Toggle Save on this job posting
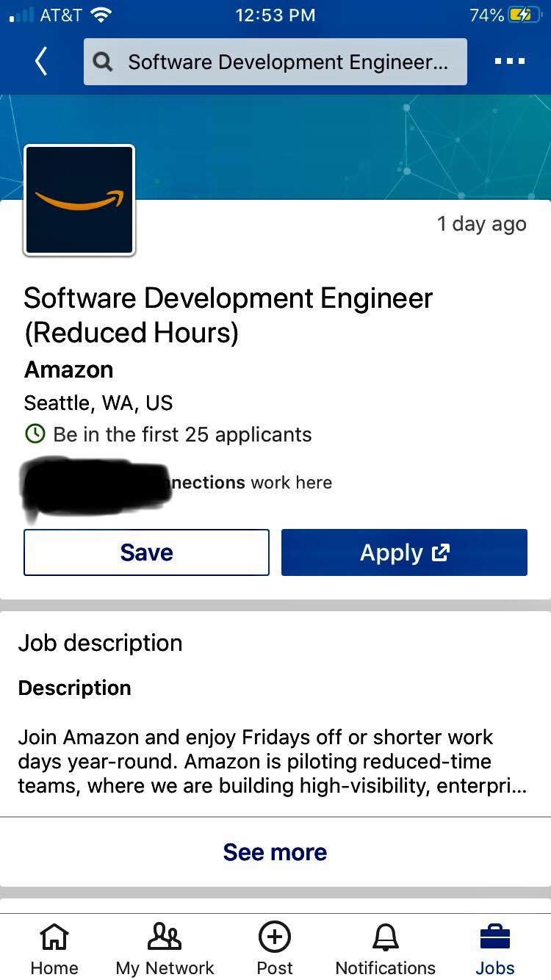Viewport: 551px width, 980px height. coord(146,552)
